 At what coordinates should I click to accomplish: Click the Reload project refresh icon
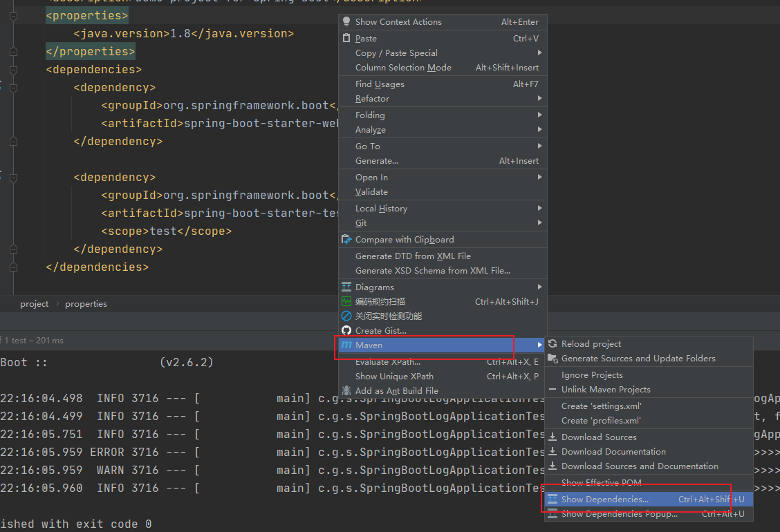(x=552, y=344)
